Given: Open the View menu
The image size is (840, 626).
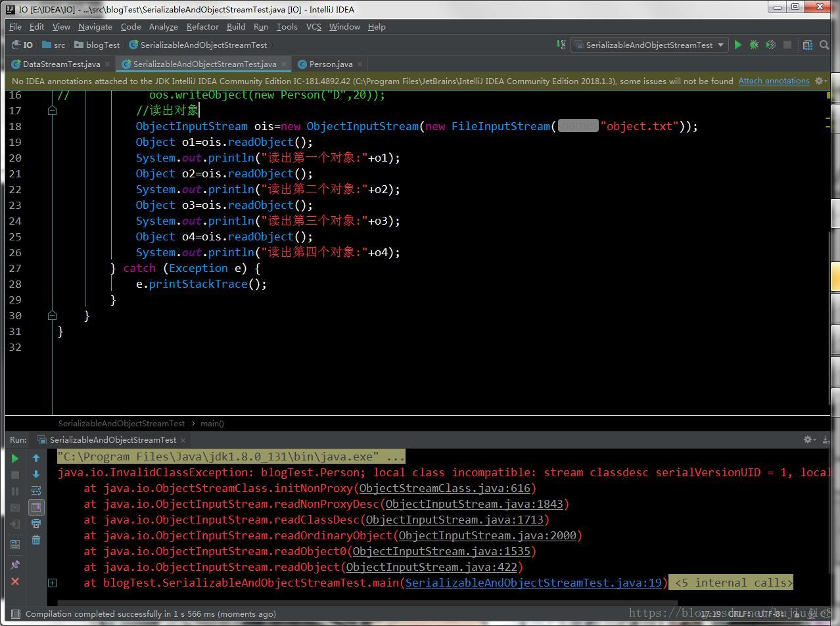Looking at the screenshot, I should coord(61,26).
